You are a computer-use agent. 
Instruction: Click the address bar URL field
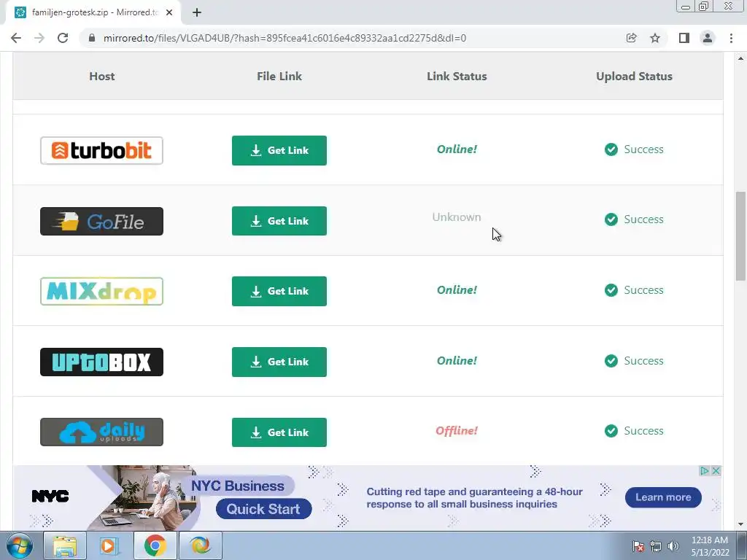tap(285, 38)
